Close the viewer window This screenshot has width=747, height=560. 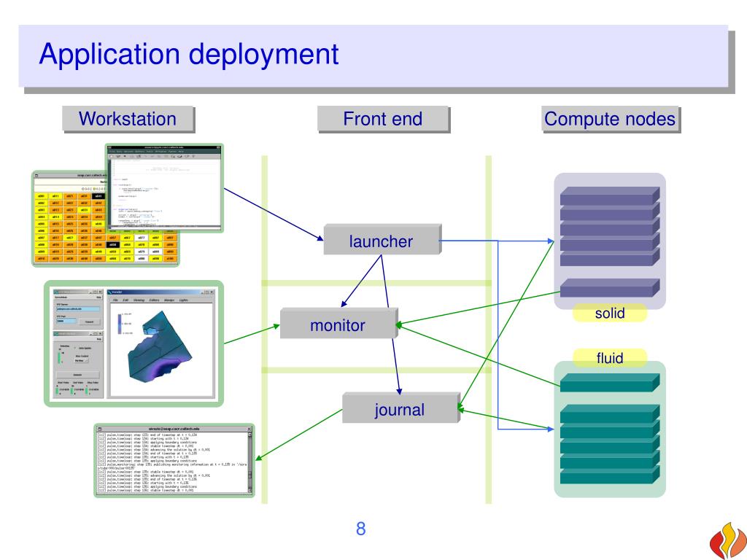click(x=212, y=292)
